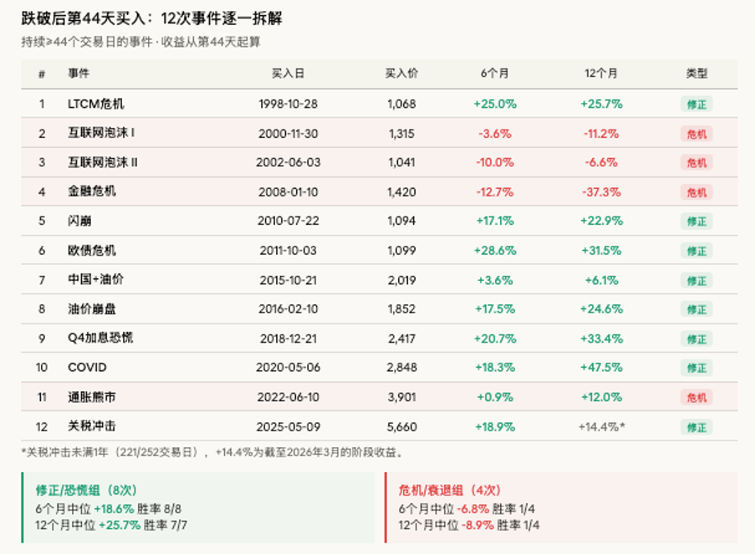The image size is (756, 555).
Task: Click the buy date 2018-12-21
Action: [x=289, y=339]
